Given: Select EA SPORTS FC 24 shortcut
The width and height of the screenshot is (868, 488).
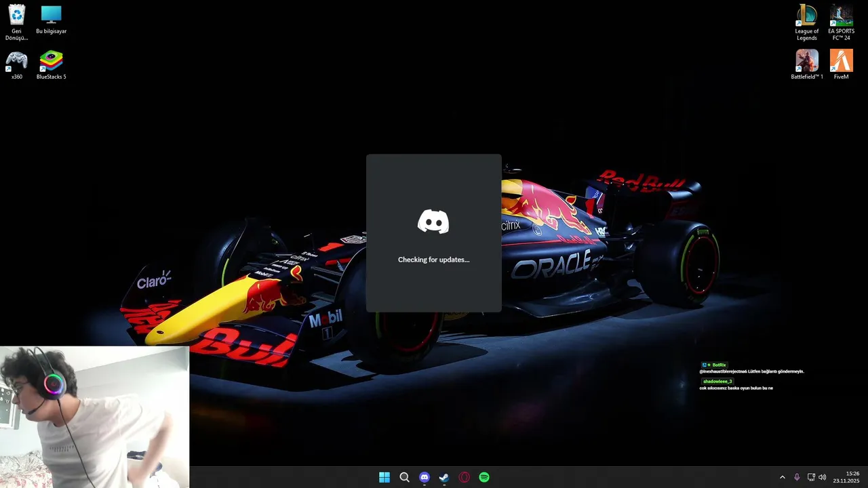Looking at the screenshot, I should pyautogui.click(x=842, y=22).
